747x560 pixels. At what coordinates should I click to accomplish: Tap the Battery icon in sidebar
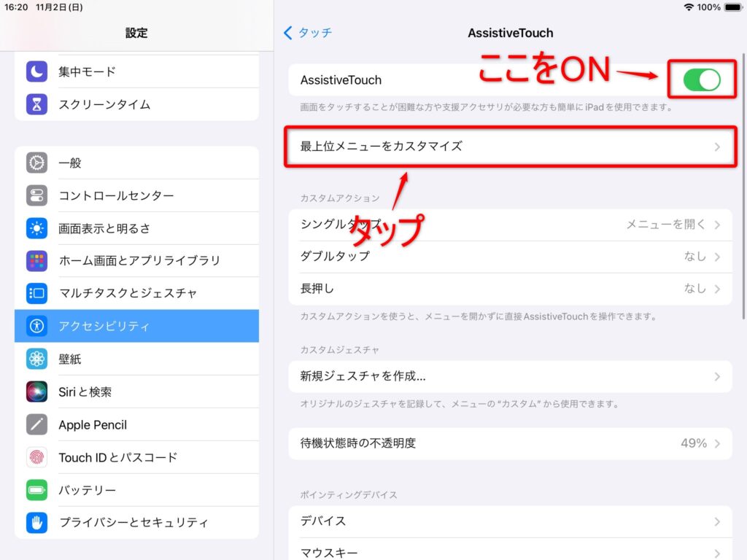36,490
